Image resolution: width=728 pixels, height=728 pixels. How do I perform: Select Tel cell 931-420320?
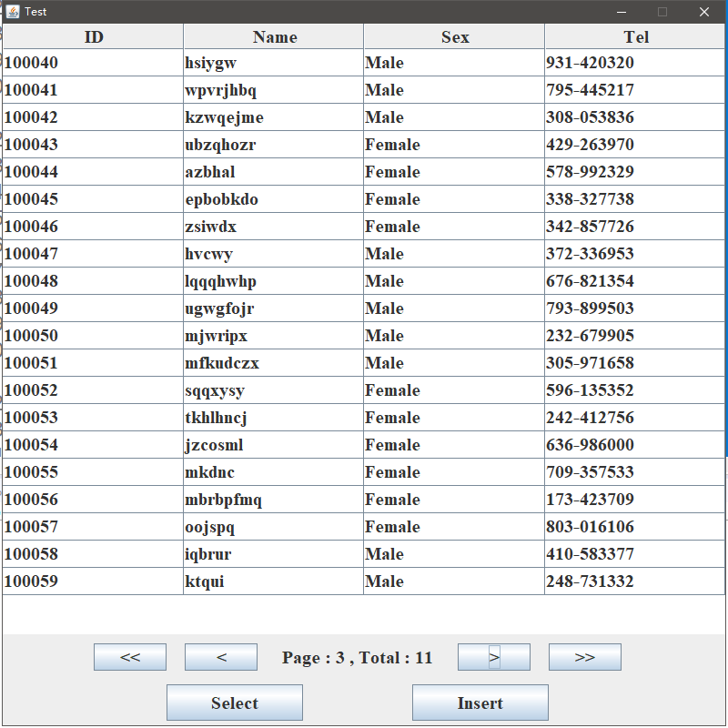pos(634,63)
